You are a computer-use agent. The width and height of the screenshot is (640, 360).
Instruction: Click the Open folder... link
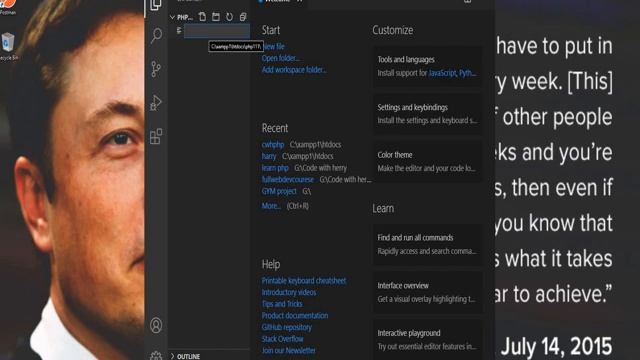point(280,58)
